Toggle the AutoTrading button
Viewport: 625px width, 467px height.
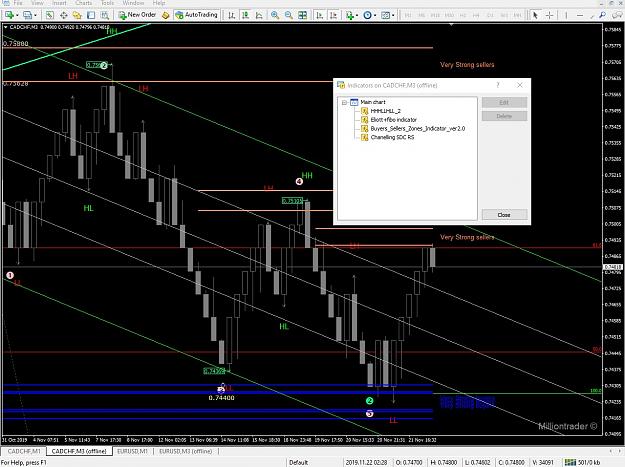(197, 15)
